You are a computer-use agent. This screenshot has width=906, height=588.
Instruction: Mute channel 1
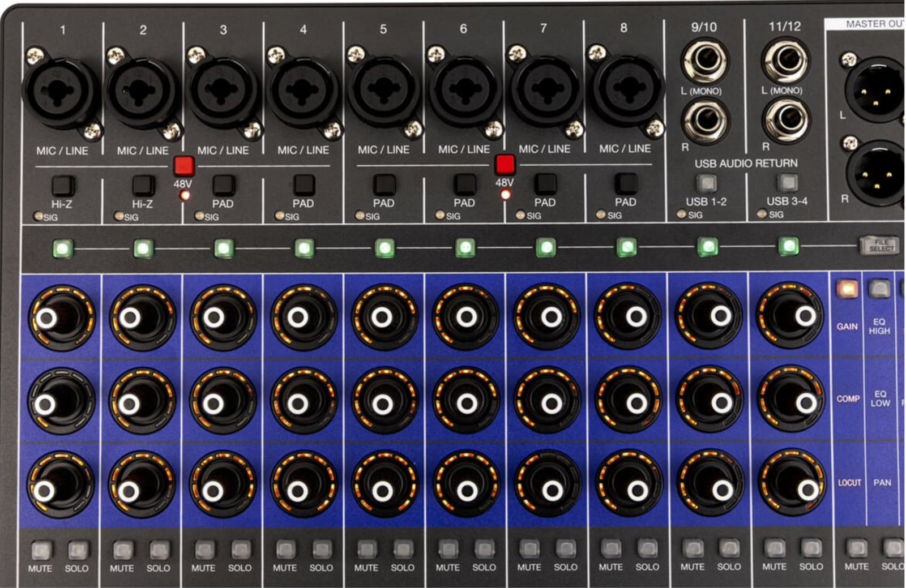41,550
